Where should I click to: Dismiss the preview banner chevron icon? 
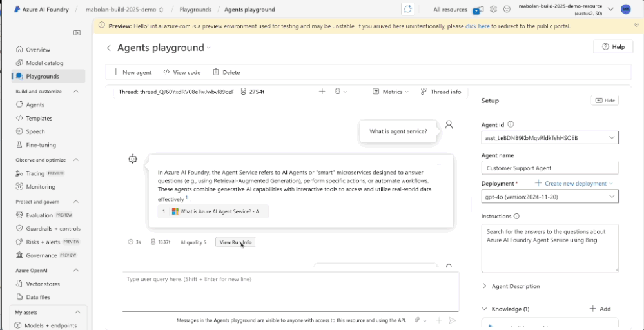pos(636,25)
